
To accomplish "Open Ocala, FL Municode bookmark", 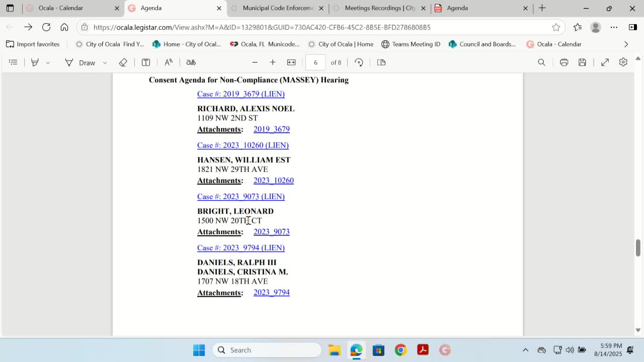I will tap(265, 44).
